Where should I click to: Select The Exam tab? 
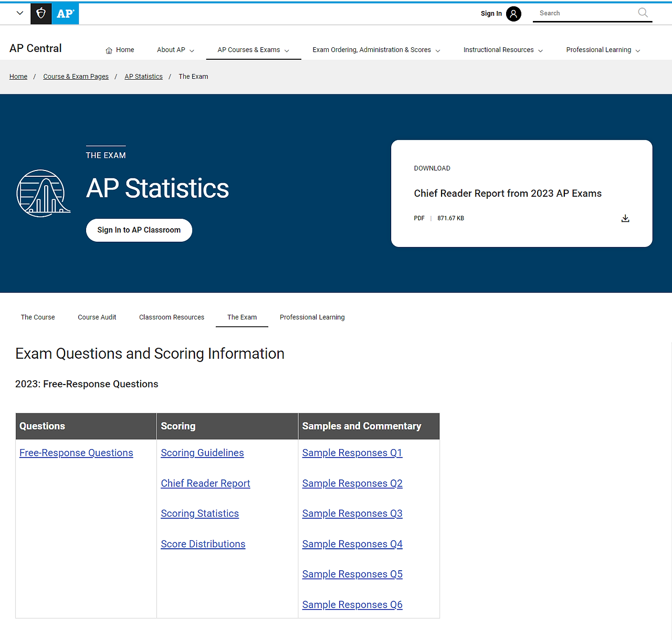(x=242, y=317)
